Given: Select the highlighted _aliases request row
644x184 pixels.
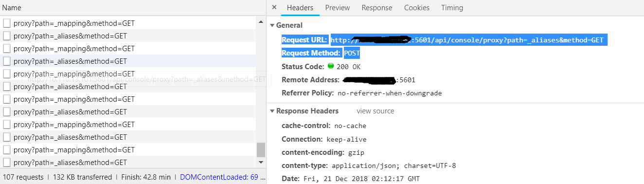Looking at the screenshot, I should pyautogui.click(x=128, y=61).
